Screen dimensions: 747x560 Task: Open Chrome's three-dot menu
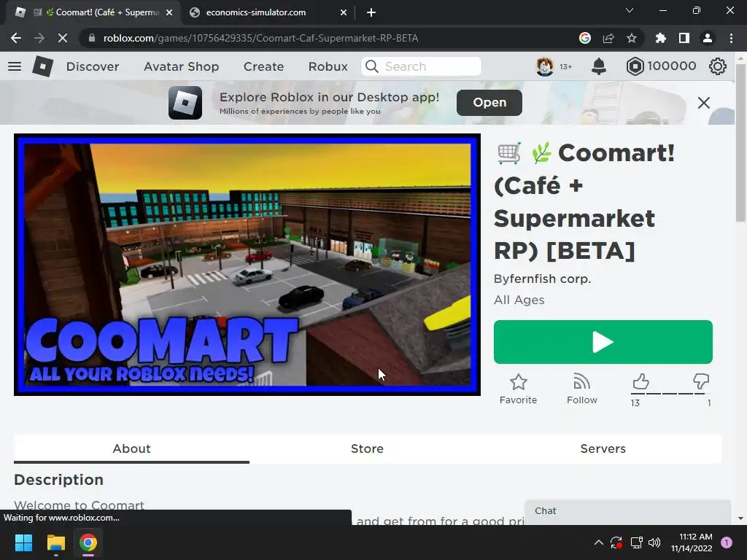pos(731,38)
